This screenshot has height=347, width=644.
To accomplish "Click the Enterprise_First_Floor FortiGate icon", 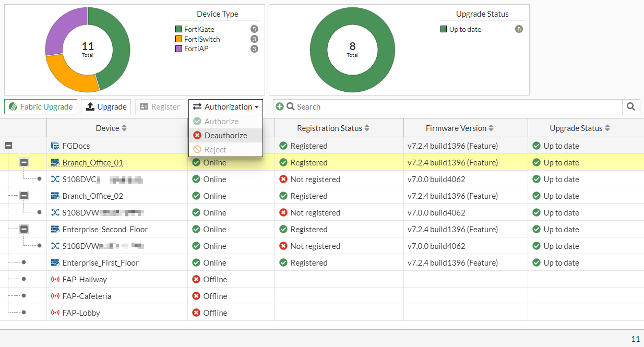I will point(55,263).
